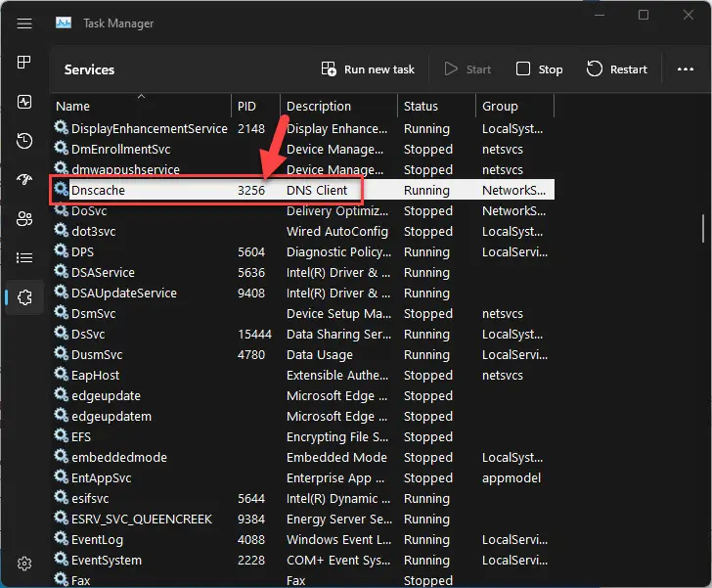Sort by the Group column header
This screenshot has height=588, width=712.
514,106
